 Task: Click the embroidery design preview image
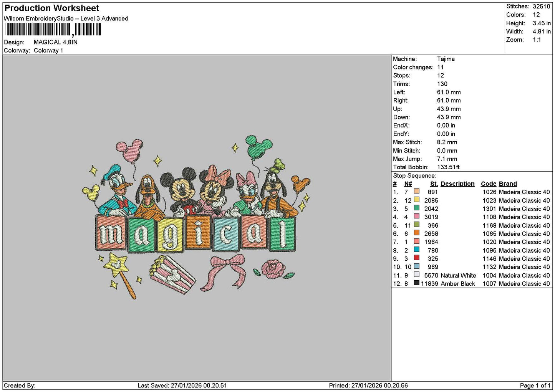[196, 217]
